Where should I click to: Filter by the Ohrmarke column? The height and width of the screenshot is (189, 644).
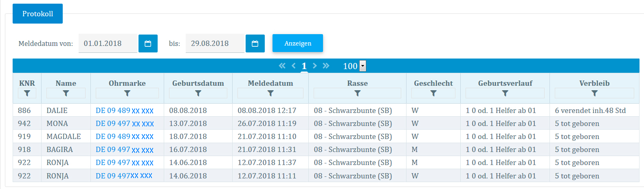[x=127, y=93]
